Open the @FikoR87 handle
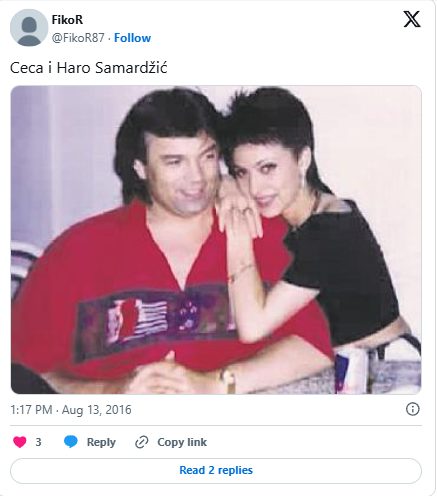 tap(78, 38)
